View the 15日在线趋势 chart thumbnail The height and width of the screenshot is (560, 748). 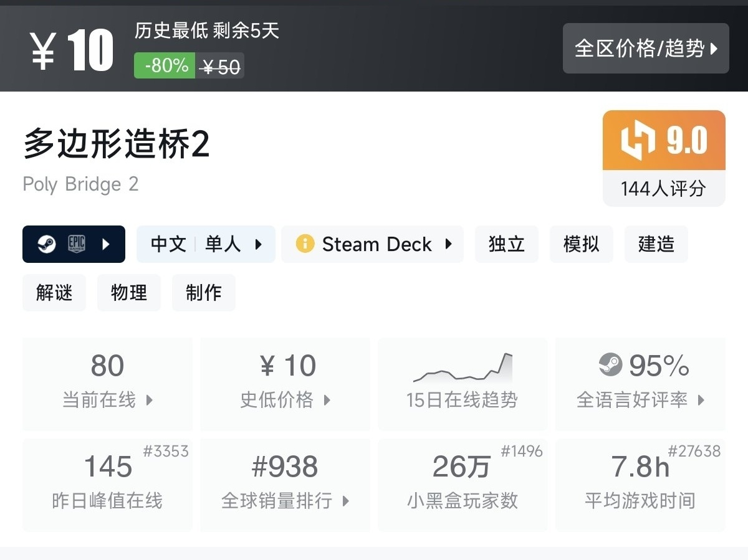pos(463,369)
